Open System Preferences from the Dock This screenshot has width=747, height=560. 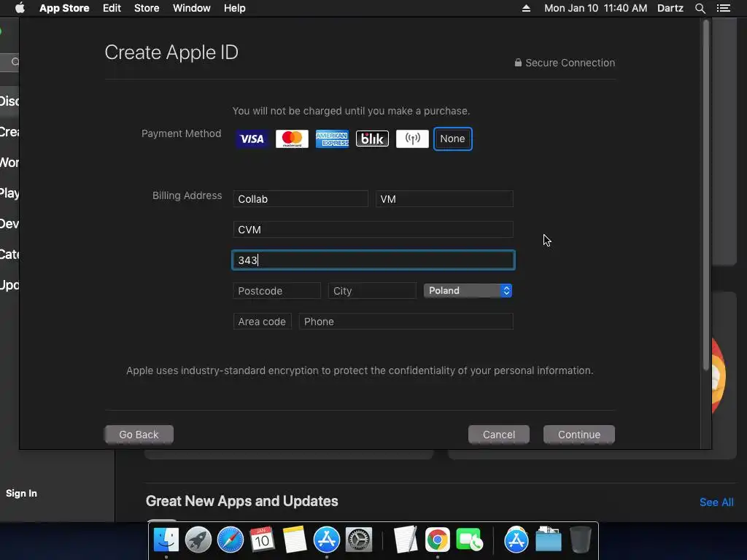point(358,540)
